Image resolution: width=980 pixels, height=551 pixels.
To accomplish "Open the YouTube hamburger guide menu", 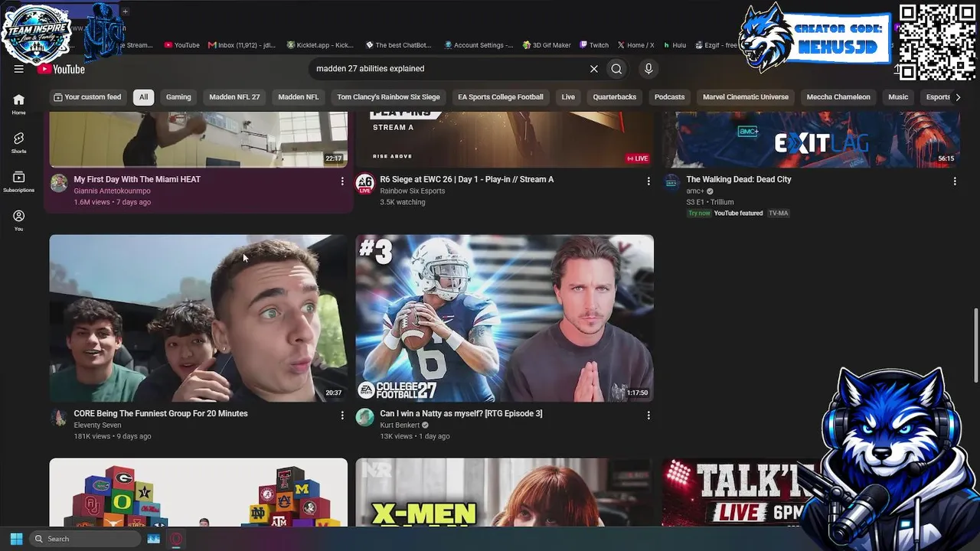I will [x=18, y=69].
